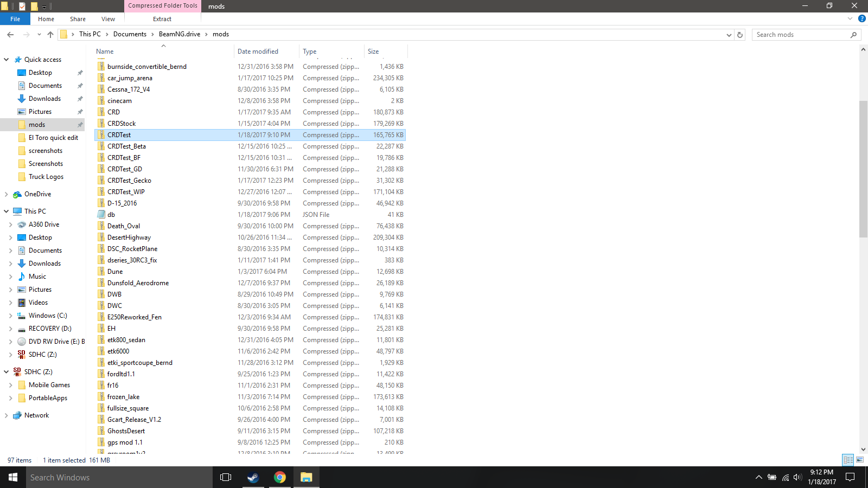Expand the A360 Drive node
The height and width of the screenshot is (488, 868).
pos(11,224)
